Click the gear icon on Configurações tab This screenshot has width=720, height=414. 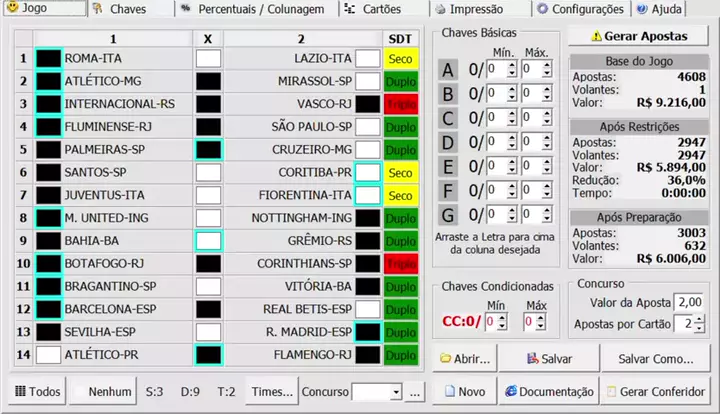[543, 9]
